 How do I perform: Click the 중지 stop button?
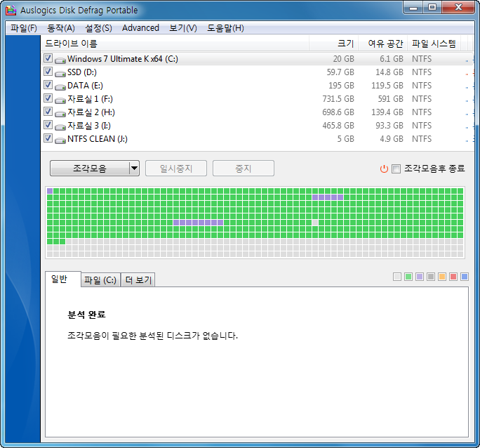[x=244, y=168]
